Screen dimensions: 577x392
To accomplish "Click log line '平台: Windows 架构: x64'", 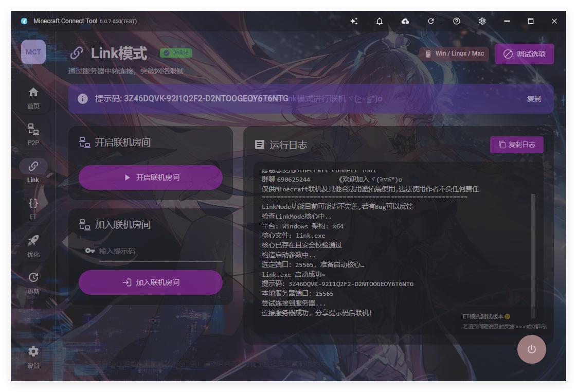I will click(x=302, y=226).
